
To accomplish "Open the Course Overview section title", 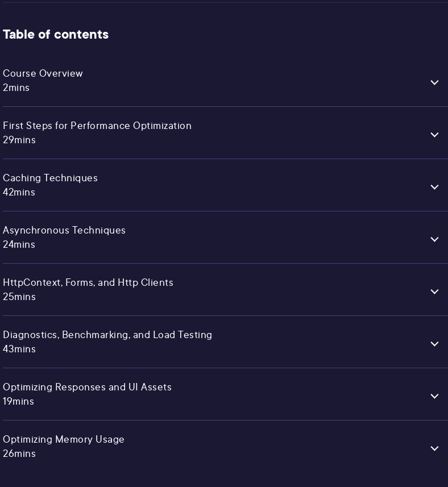I will click(43, 73).
